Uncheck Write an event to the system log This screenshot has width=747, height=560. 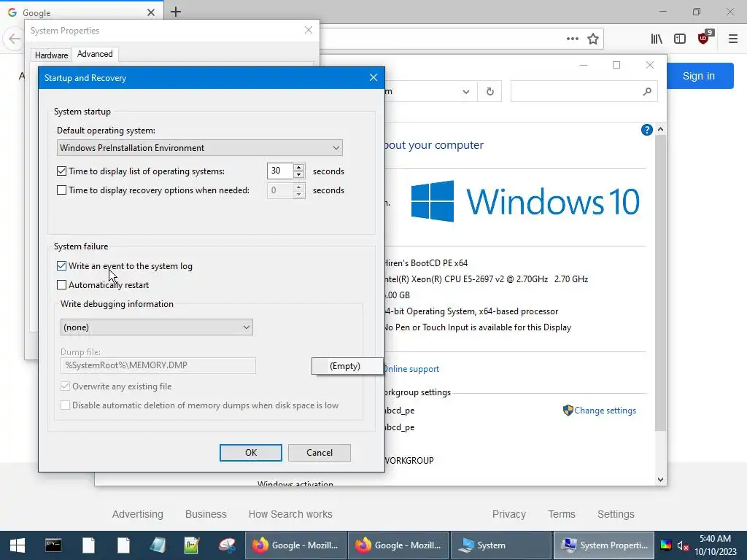point(61,265)
